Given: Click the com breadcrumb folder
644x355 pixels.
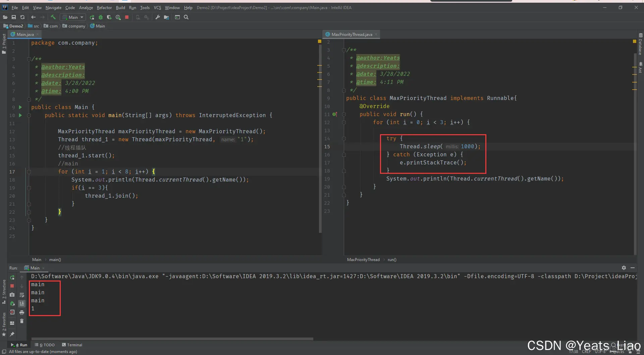Looking at the screenshot, I should pyautogui.click(x=51, y=26).
